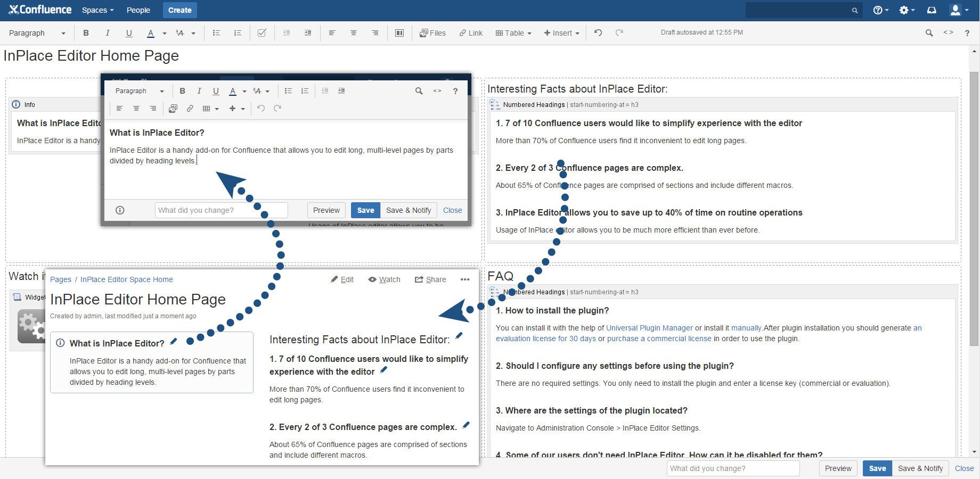980x479 pixels.
Task: Align text left in main toolbar
Action: click(x=332, y=33)
